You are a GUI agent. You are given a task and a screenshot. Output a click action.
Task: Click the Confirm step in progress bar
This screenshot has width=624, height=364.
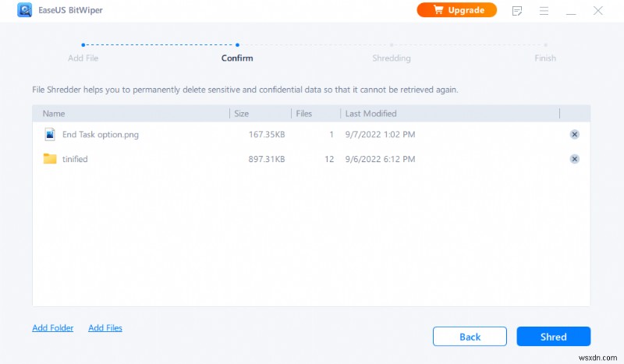237,58
